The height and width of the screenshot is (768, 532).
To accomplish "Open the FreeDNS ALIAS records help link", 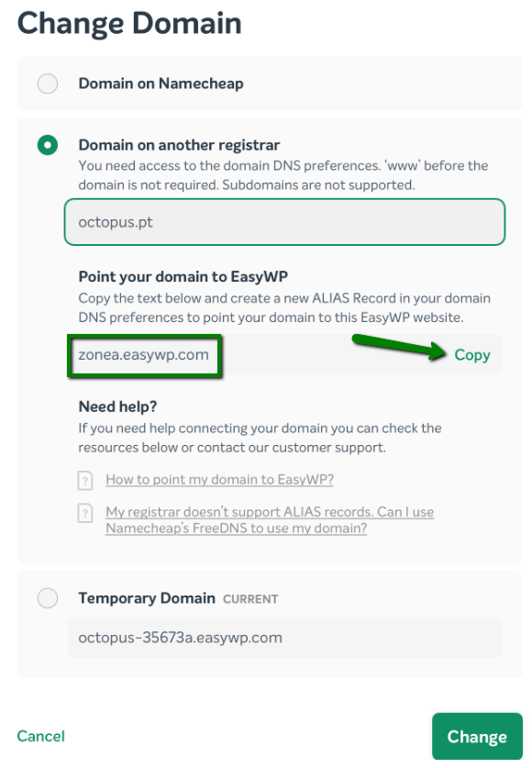I will 270,519.
